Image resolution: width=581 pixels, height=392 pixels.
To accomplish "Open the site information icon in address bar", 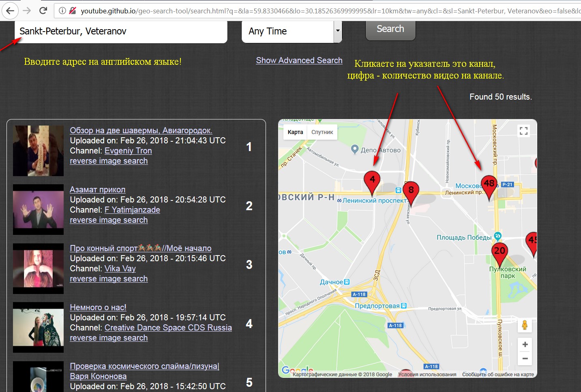I will [62, 11].
